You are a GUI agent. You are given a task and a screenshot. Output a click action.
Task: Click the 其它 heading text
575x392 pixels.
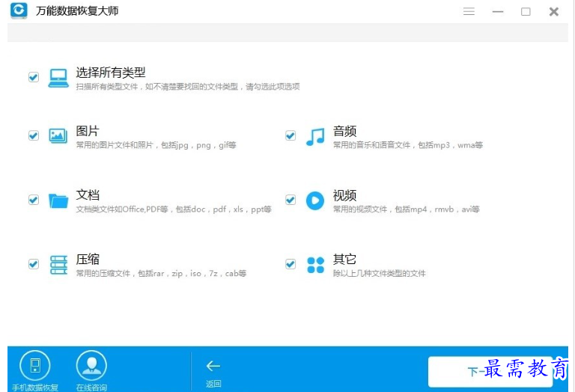(344, 259)
